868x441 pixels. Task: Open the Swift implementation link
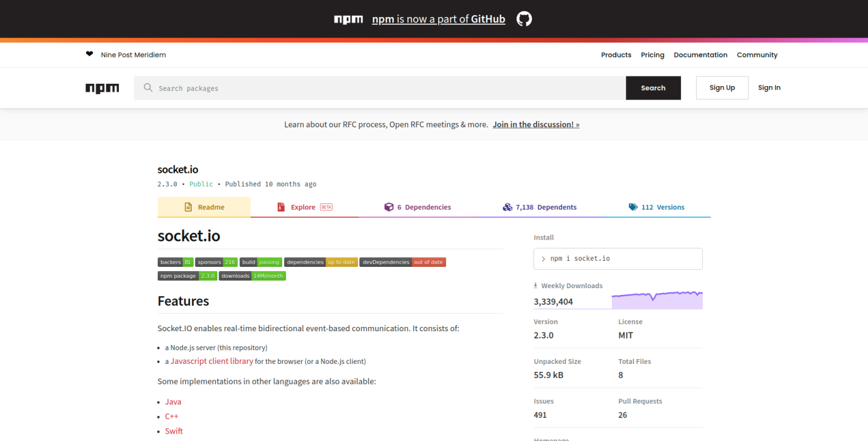click(x=174, y=431)
